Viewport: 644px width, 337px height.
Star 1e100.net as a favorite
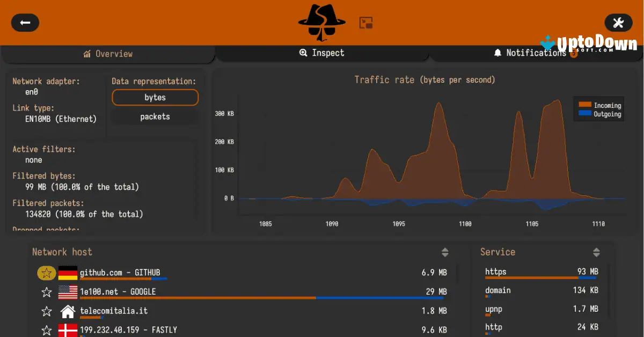pos(46,292)
